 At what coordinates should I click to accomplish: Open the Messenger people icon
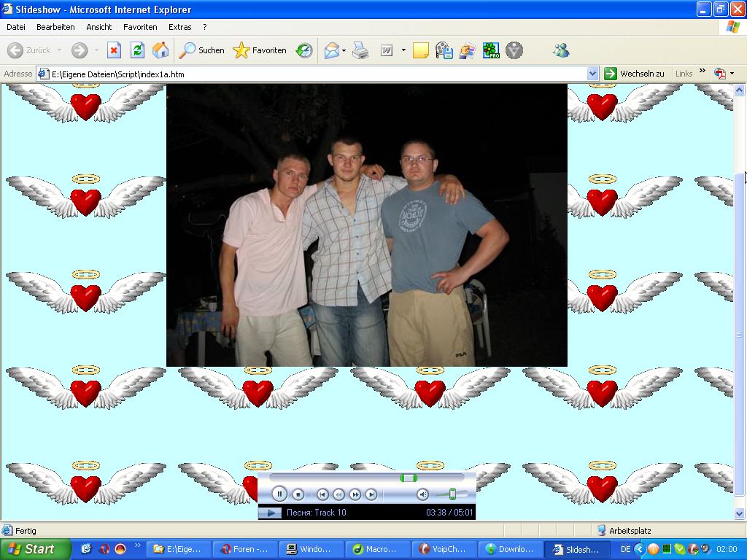pyautogui.click(x=561, y=50)
